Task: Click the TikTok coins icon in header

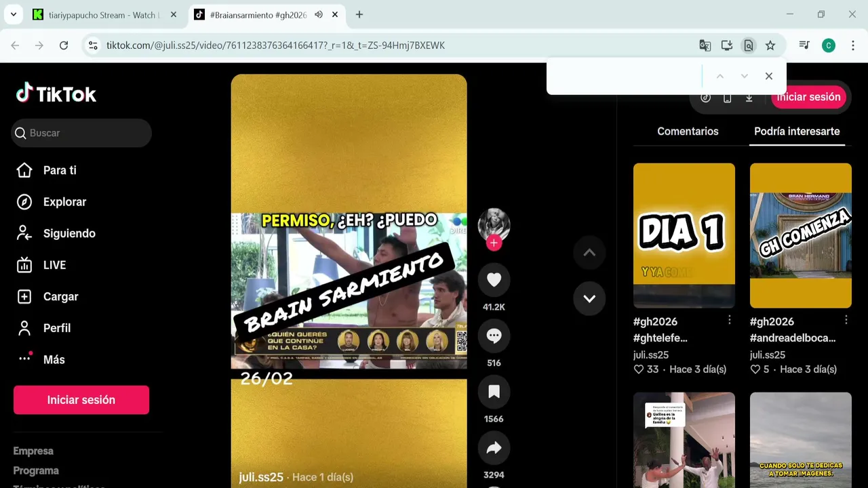Action: point(706,98)
